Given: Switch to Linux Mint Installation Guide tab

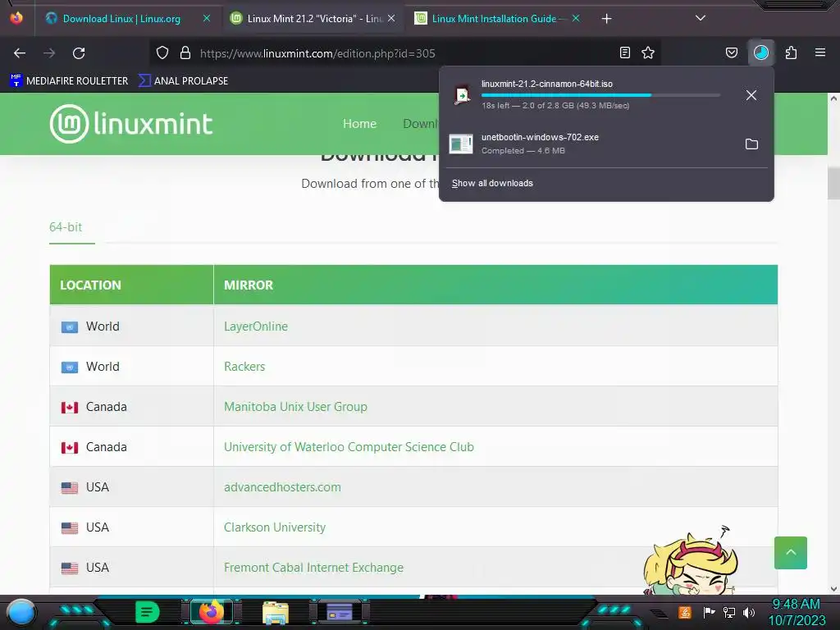Looking at the screenshot, I should point(494,19).
